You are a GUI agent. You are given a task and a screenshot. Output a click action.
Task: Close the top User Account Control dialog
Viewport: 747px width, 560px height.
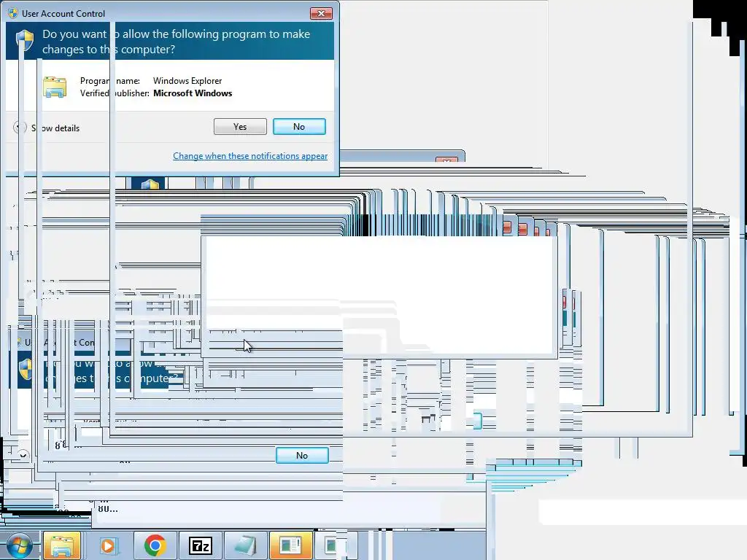[321, 13]
